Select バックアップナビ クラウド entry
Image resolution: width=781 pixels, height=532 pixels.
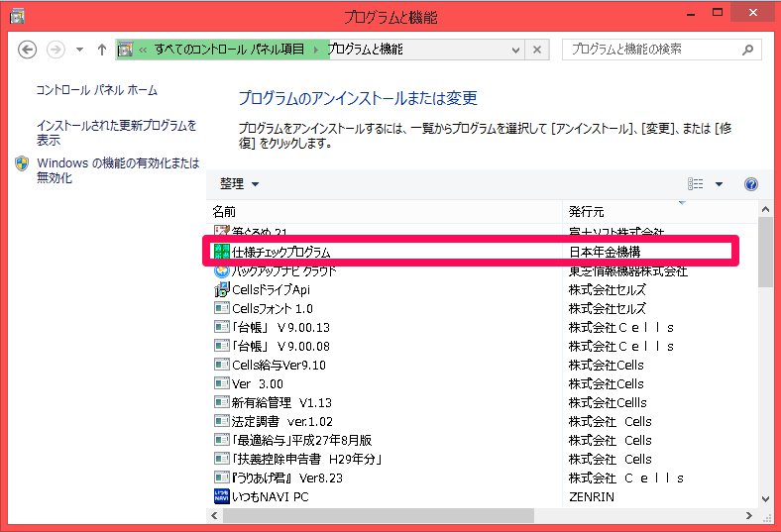283,270
